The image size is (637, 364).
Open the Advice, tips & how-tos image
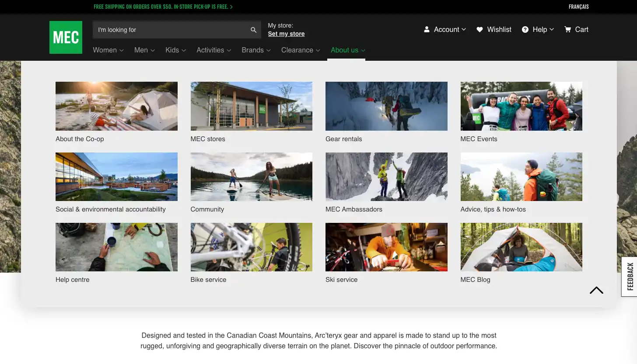pyautogui.click(x=521, y=177)
